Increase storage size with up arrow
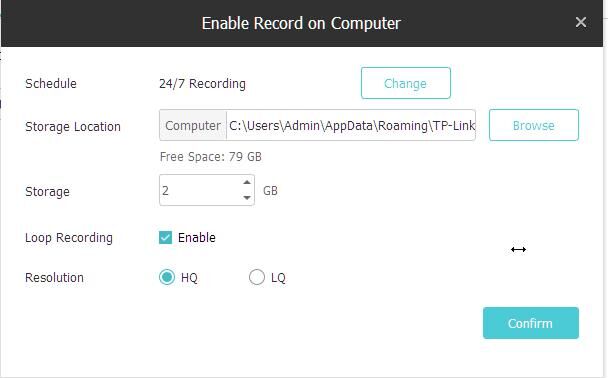Image resolution: width=608 pixels, height=378 pixels. coord(247,182)
